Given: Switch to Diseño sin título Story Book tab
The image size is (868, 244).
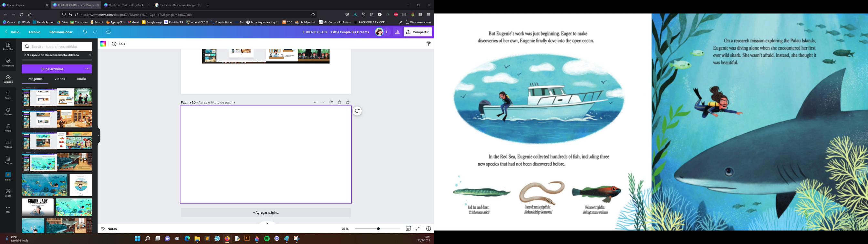Looking at the screenshot, I should click(x=127, y=5).
